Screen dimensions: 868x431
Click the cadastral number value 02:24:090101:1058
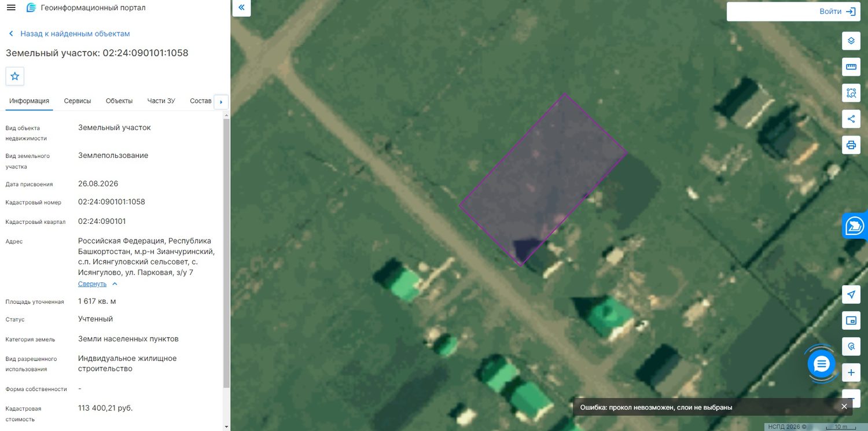[x=112, y=202]
